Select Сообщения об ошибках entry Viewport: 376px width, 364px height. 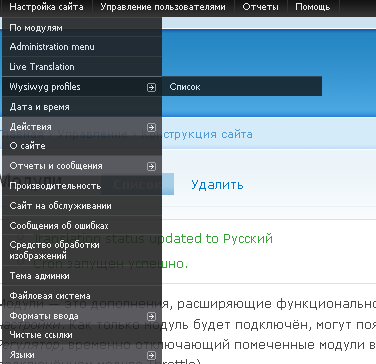82,226
